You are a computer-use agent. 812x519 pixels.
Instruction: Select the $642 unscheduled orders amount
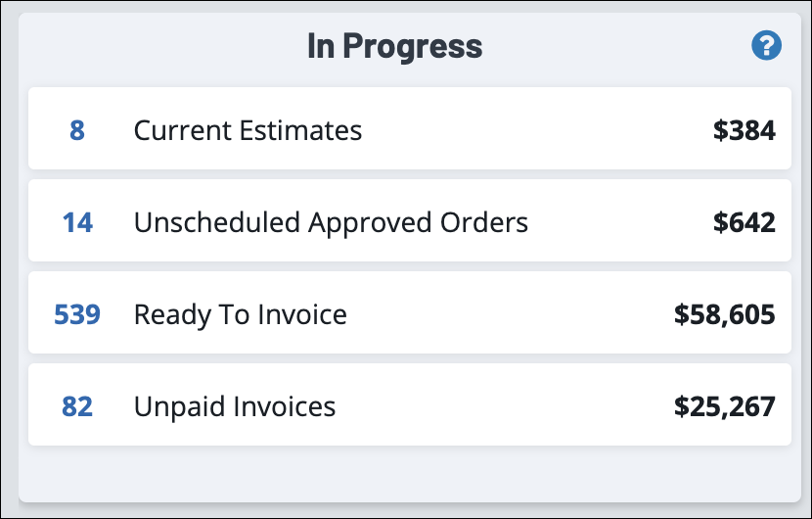pos(744,222)
